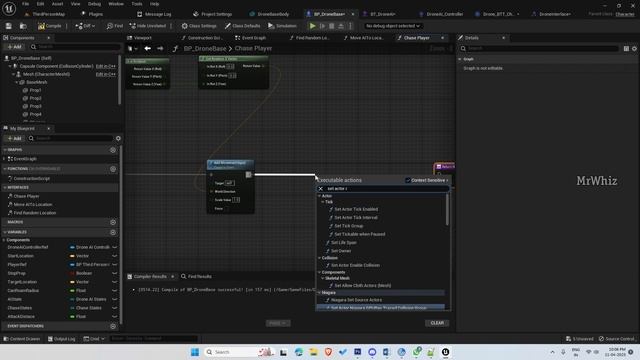The height and width of the screenshot is (360, 640).
Task: Click the green Play button
Action: [x=312, y=26]
